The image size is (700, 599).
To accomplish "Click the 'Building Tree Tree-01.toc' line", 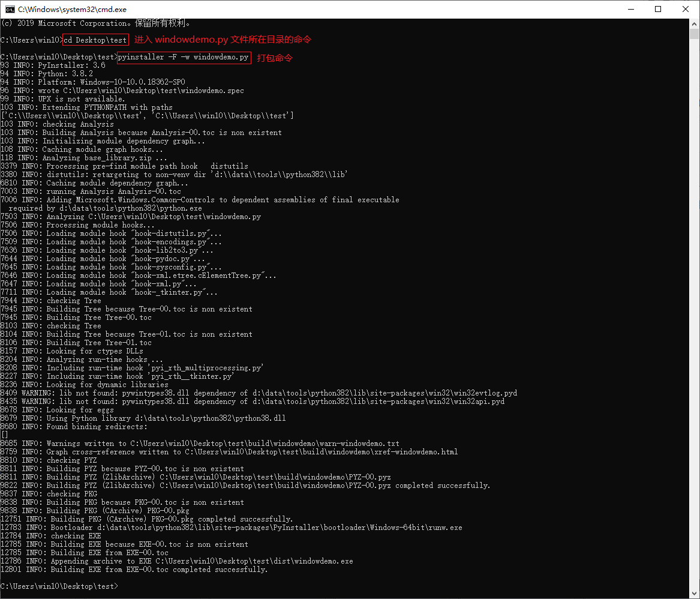I will [x=76, y=343].
